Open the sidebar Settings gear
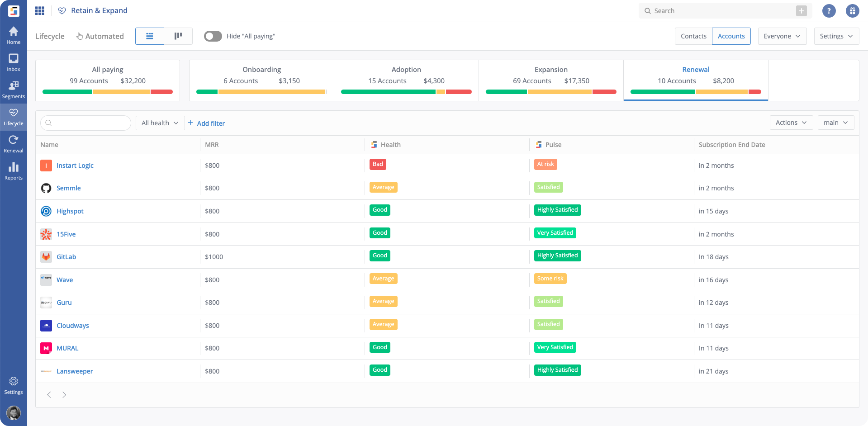This screenshot has height=426, width=868. [14, 385]
